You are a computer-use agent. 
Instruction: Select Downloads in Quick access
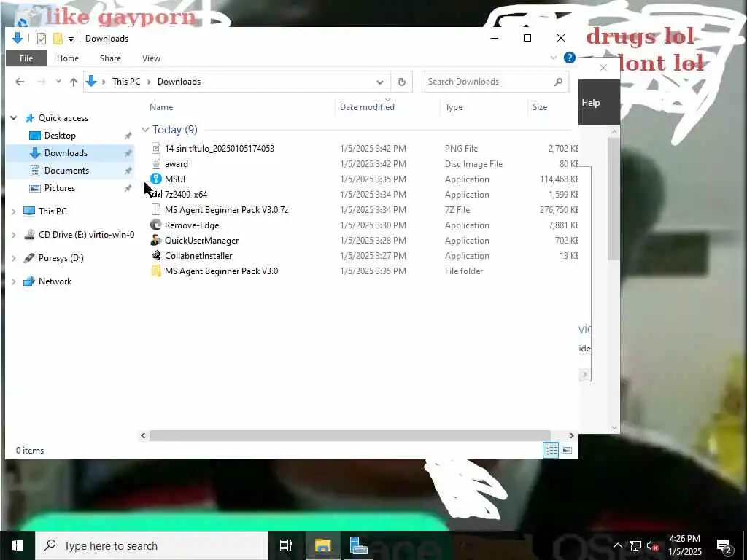click(66, 153)
